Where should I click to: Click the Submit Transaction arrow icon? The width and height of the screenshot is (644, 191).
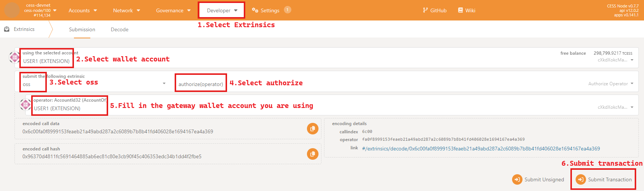coord(581,179)
